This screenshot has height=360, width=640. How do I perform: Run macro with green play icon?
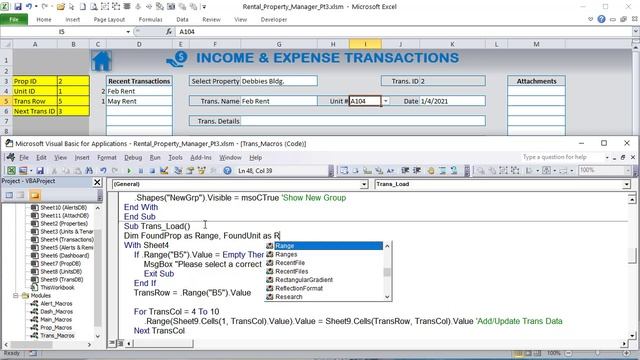click(129, 171)
